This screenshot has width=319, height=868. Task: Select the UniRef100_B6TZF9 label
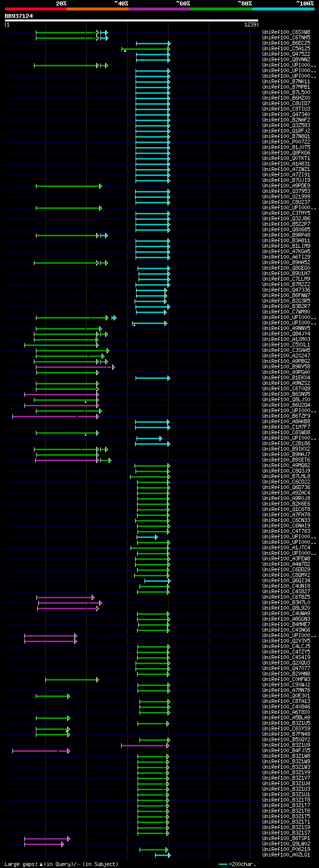286,416
